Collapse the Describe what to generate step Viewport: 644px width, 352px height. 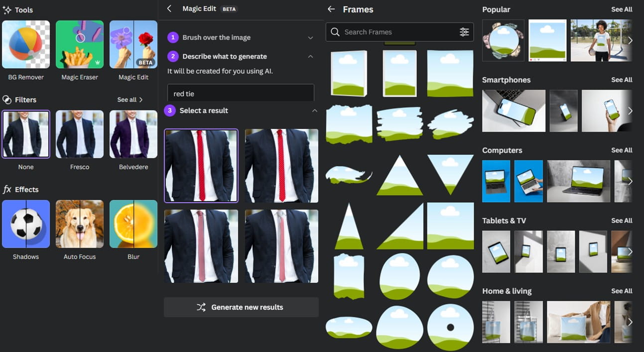tap(310, 57)
